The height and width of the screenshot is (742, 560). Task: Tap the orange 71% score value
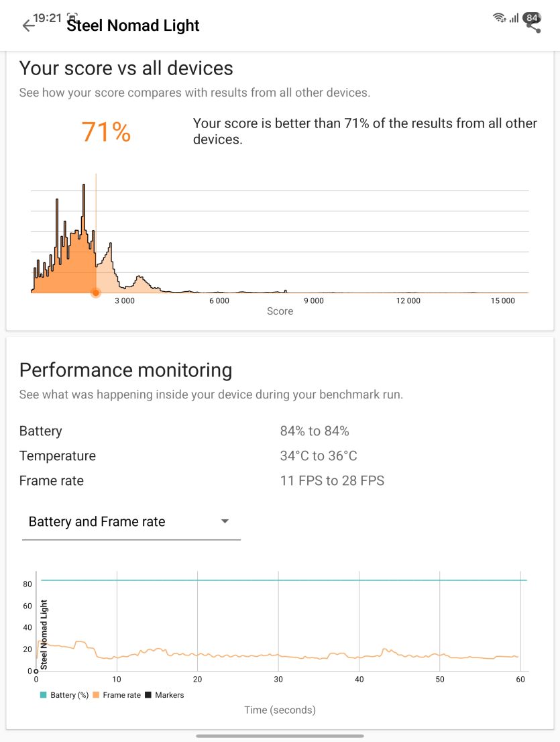[x=106, y=131]
